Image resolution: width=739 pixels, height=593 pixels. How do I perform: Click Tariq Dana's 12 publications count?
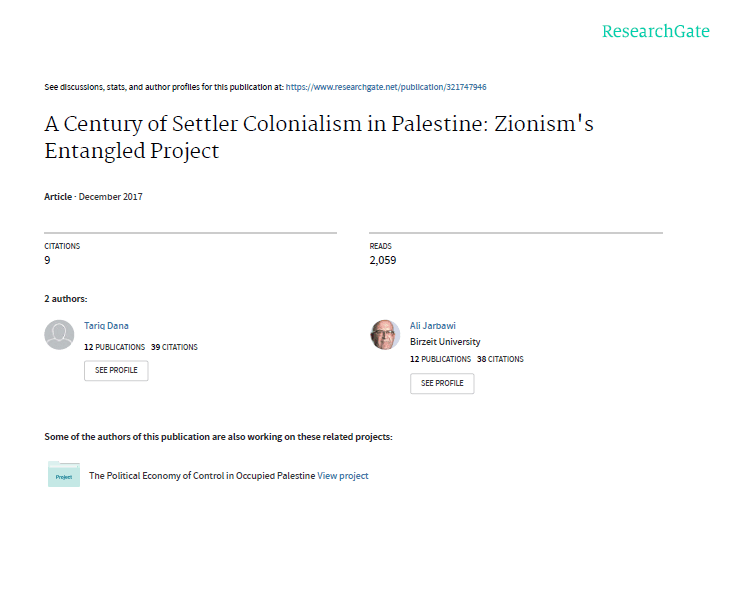point(114,347)
